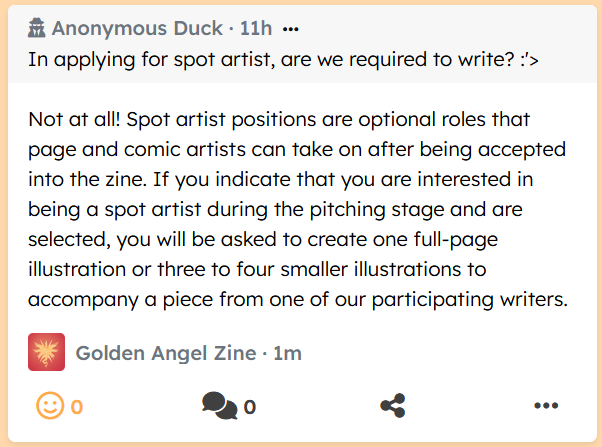
Task: Click the Anonymous Duck incognito avatar icon
Action: 38,28
